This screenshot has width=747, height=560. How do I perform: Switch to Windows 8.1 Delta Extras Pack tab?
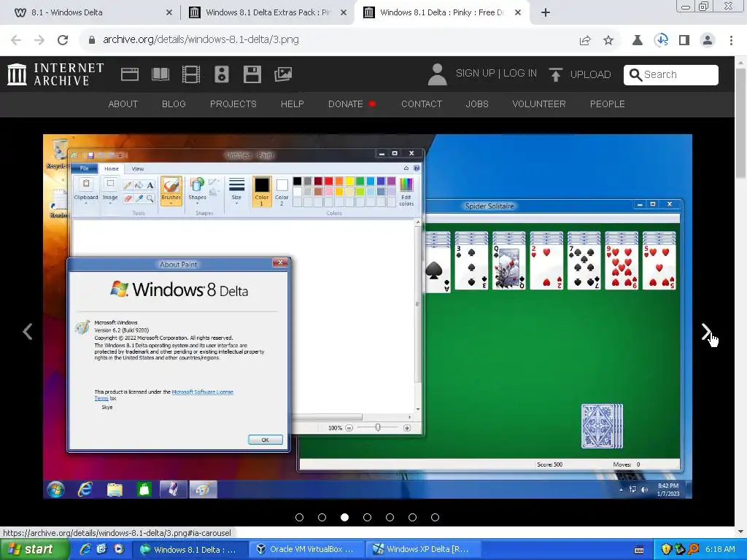267,12
